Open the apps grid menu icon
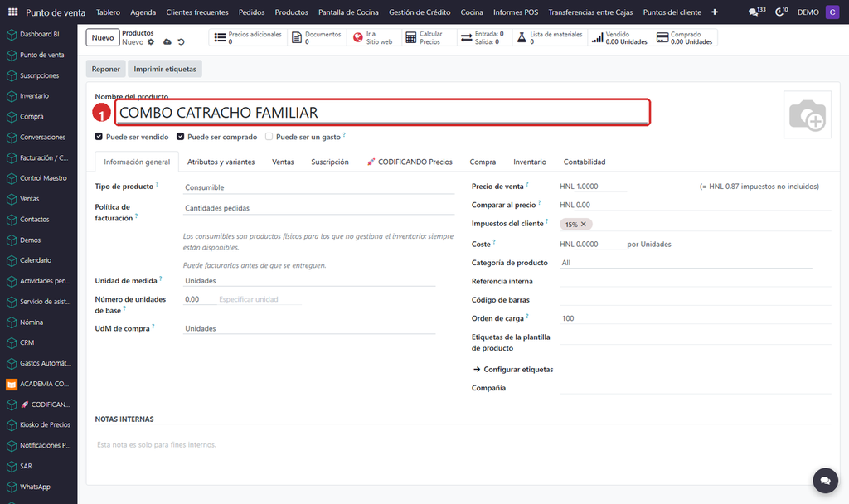849x504 pixels. [x=12, y=12]
